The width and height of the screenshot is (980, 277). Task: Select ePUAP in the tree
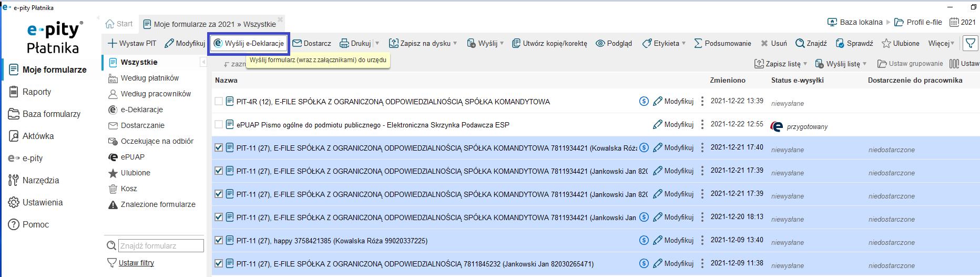click(126, 157)
